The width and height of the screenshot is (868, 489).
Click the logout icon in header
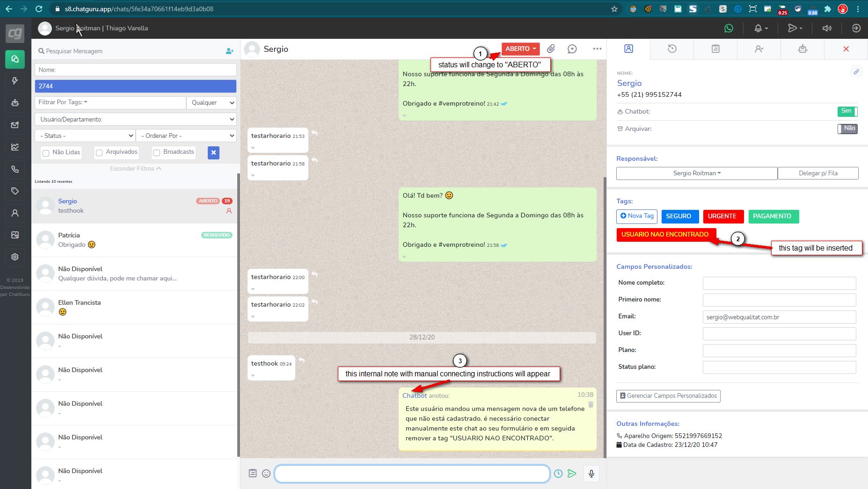click(856, 28)
